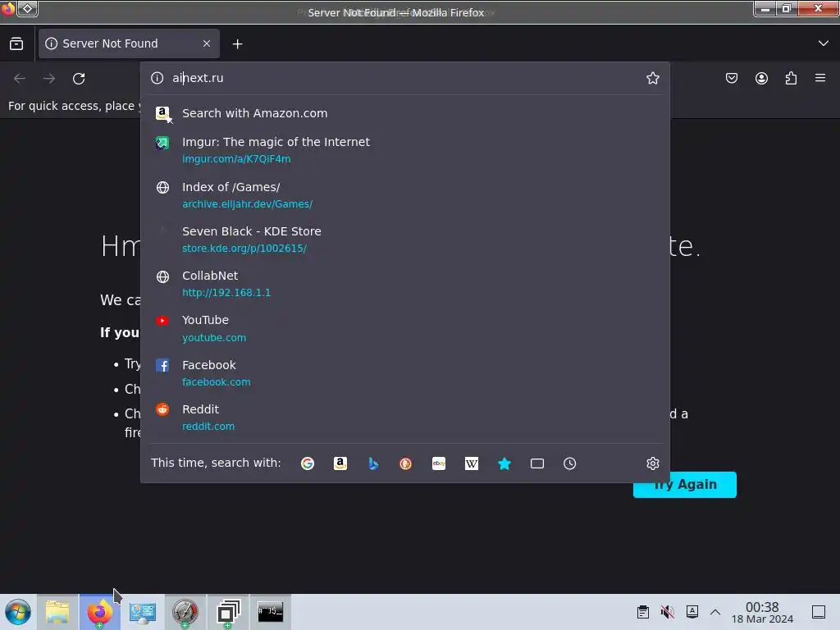Viewport: 840px width, 630px height.
Task: Search this time with Bing
Action: click(373, 463)
